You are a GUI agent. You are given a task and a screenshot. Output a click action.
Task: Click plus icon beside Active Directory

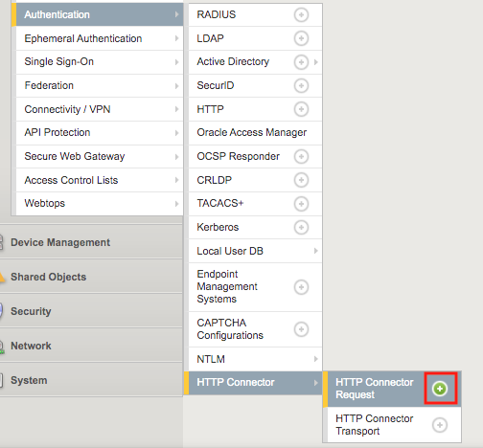click(x=301, y=62)
